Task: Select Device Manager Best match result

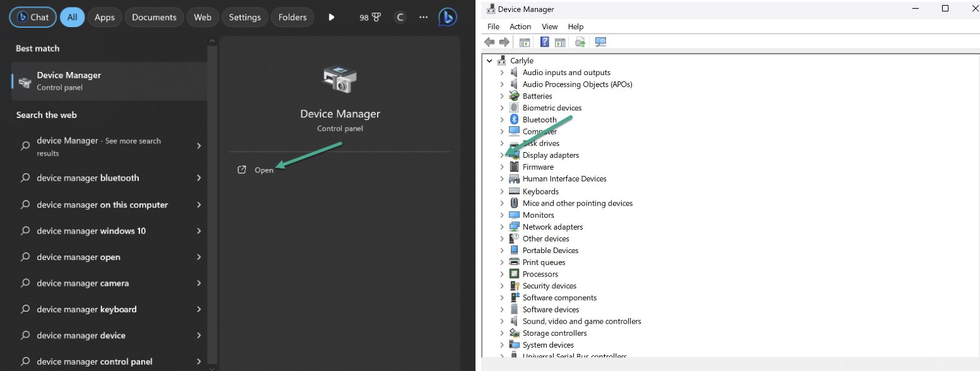Action: 109,81
